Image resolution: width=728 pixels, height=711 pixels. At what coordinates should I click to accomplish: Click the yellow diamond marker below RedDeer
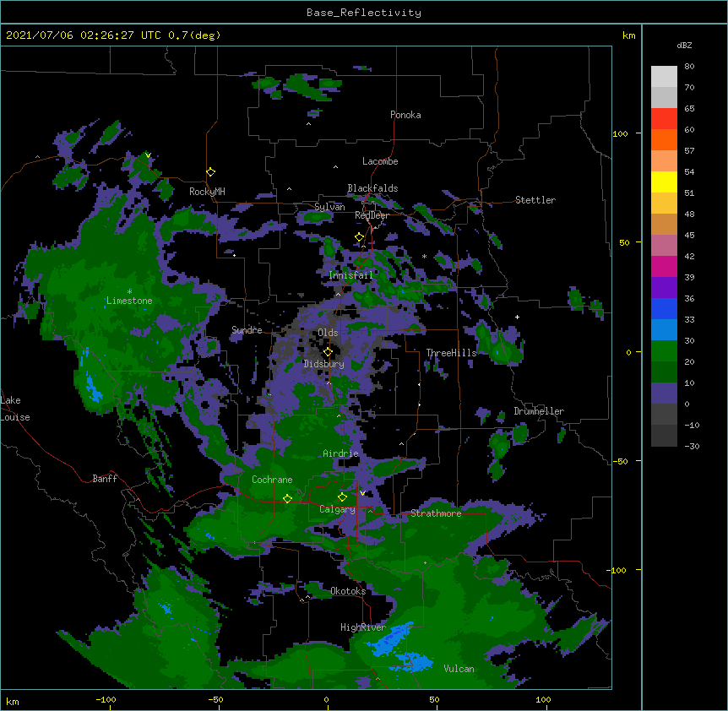[x=359, y=237]
